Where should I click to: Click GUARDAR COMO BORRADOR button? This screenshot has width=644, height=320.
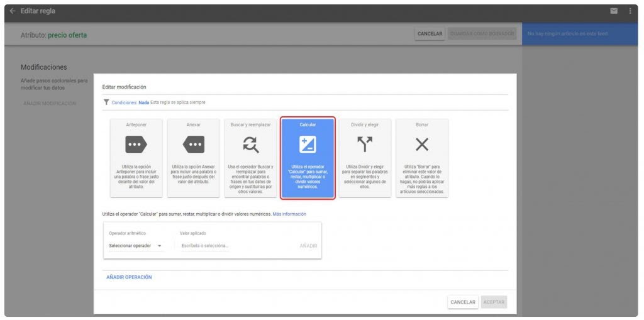482,34
